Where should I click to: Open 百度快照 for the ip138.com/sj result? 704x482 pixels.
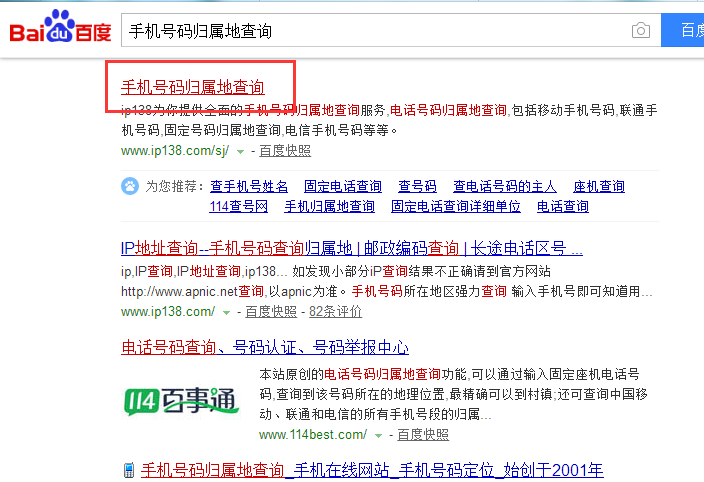coord(284,151)
